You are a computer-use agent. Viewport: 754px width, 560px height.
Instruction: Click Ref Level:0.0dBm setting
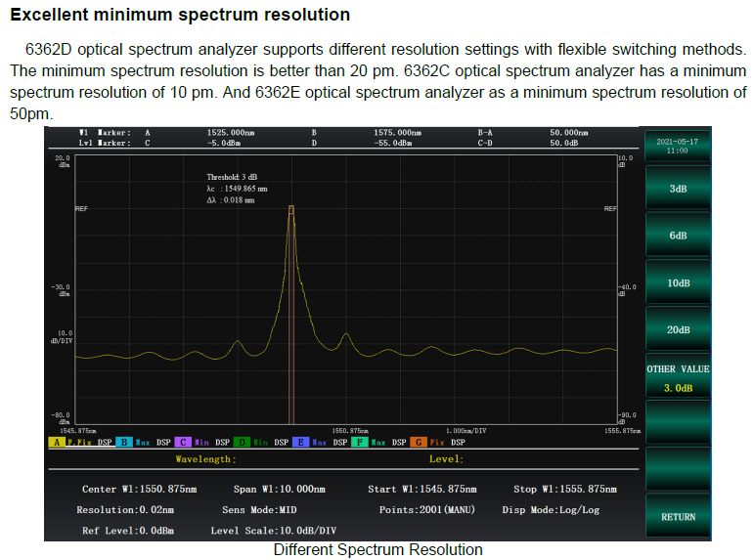128,531
